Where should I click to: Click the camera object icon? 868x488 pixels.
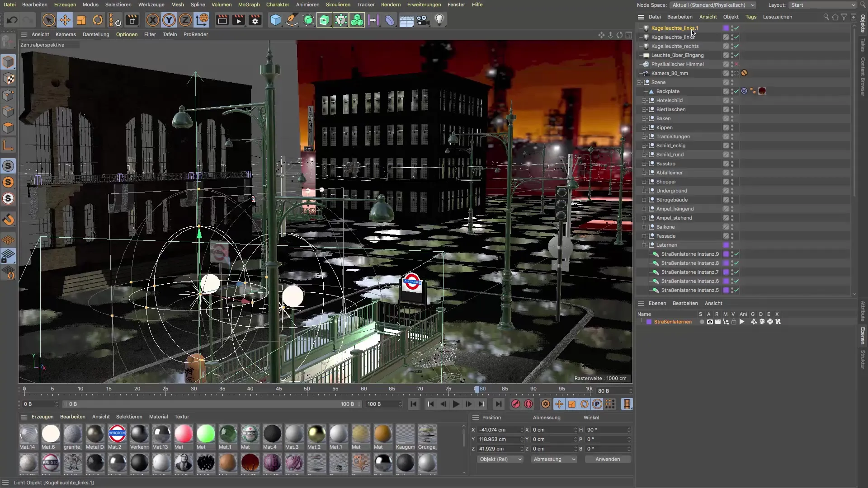[423, 20]
